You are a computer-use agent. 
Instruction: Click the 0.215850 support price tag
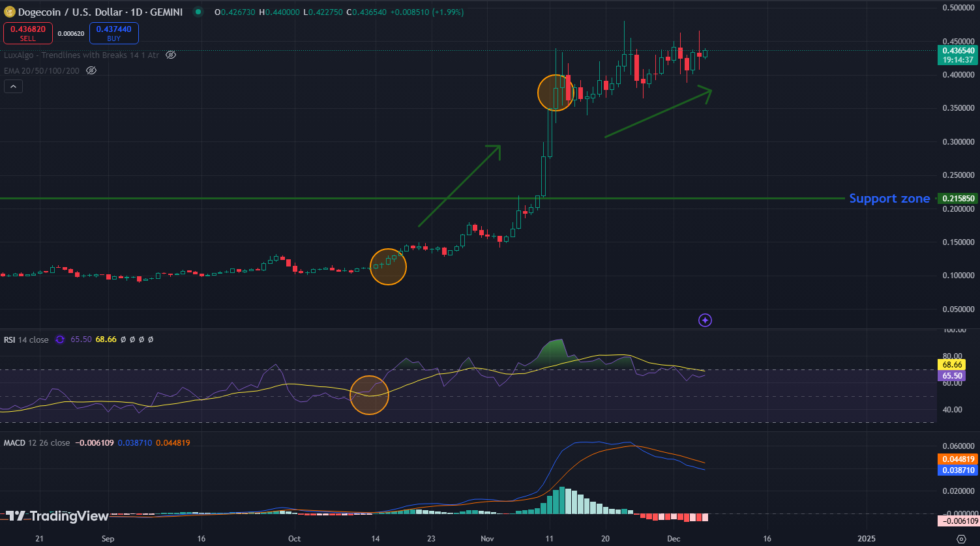click(957, 198)
